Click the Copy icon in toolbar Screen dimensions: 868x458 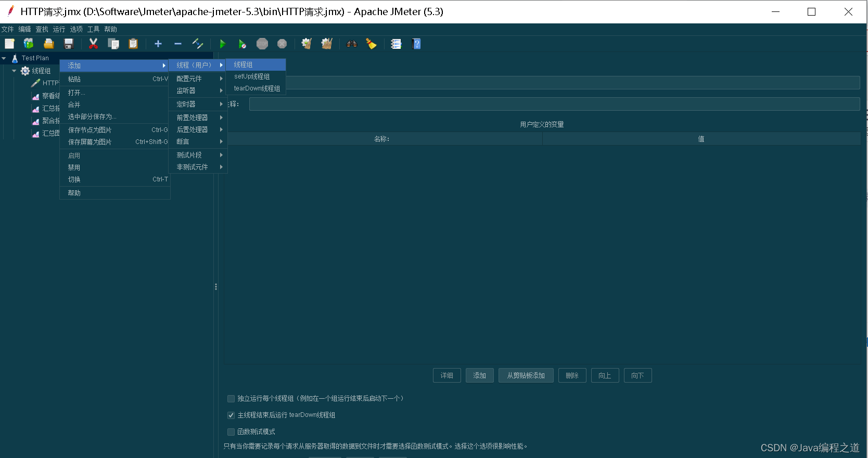coord(113,44)
